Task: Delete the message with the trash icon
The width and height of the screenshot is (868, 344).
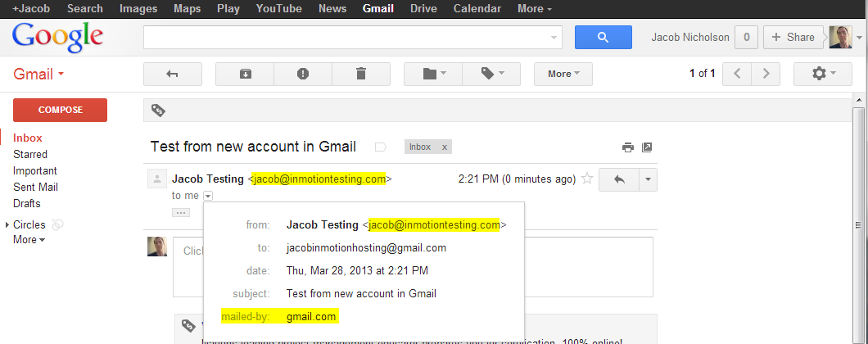Action: tap(361, 75)
